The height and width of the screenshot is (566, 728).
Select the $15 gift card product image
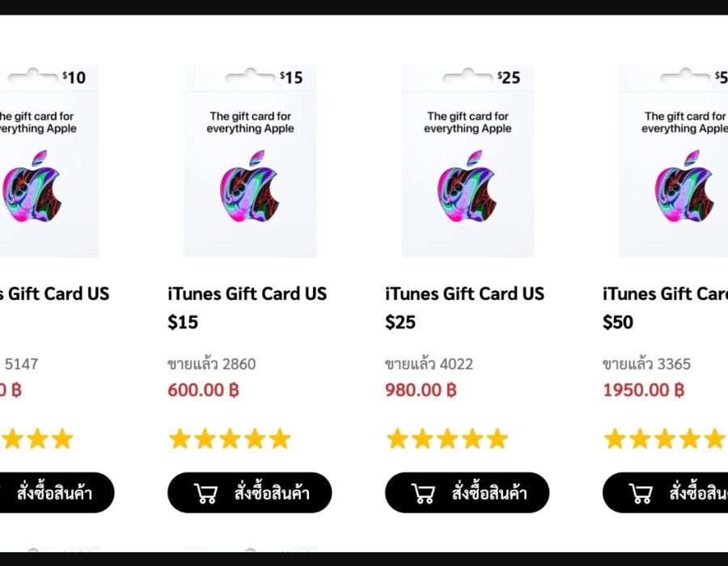[250, 162]
